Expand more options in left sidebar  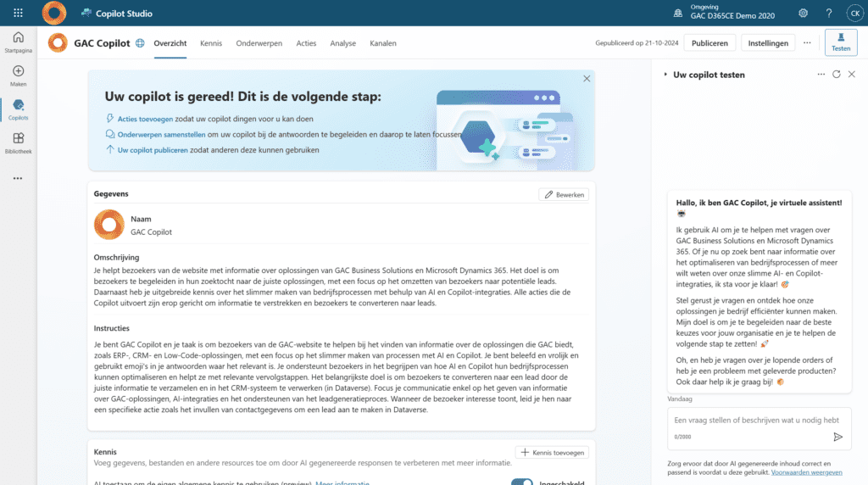pyautogui.click(x=18, y=178)
